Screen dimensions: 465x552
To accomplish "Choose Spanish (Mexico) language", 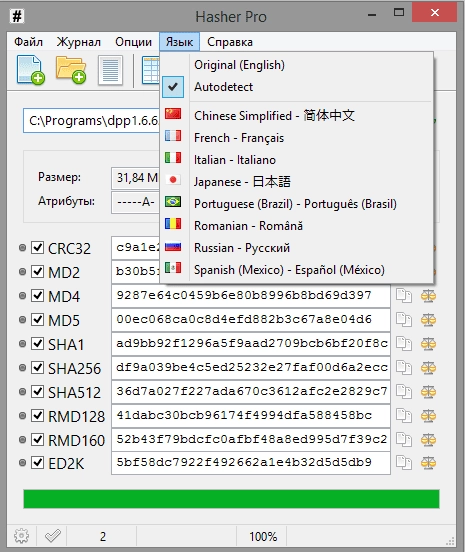I will click(296, 270).
